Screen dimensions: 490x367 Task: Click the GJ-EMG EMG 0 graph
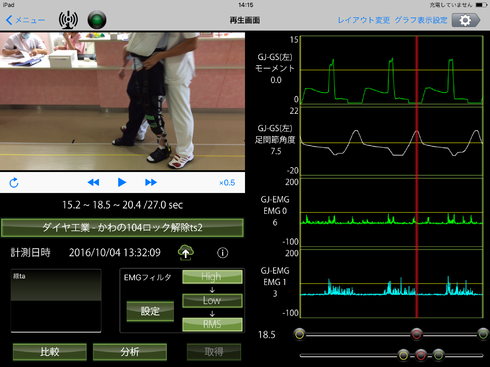(392, 212)
